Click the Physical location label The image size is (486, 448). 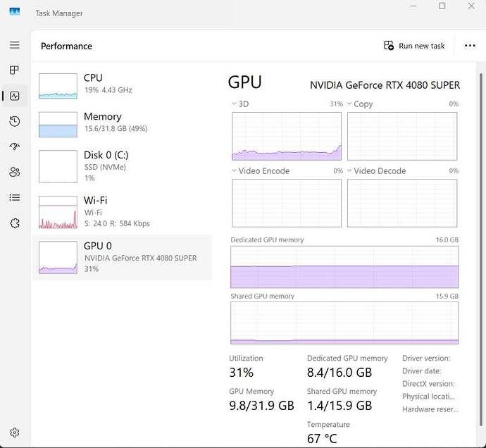point(429,396)
